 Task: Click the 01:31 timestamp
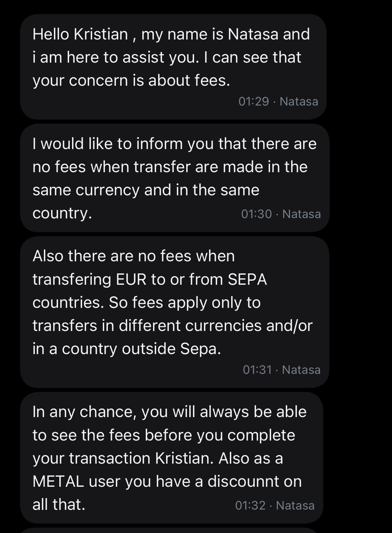click(x=257, y=370)
